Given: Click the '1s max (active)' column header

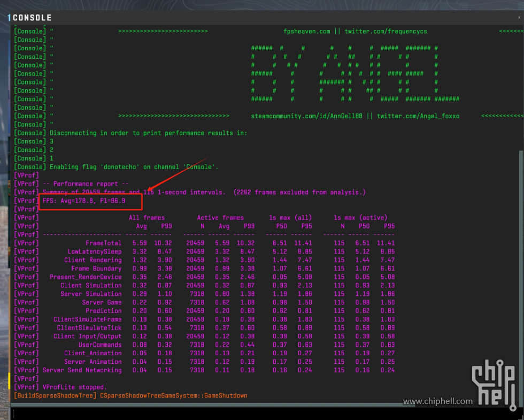Looking at the screenshot, I should pyautogui.click(x=360, y=218).
